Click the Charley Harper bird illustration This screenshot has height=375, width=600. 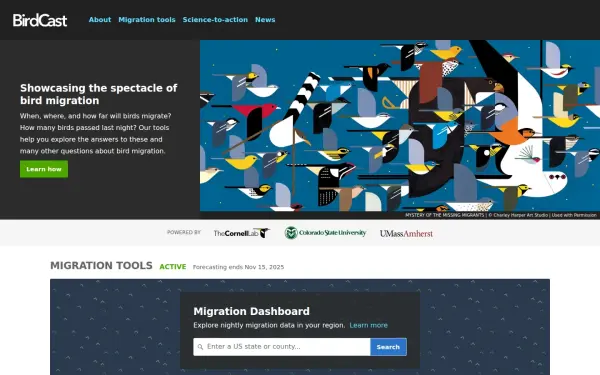click(400, 126)
